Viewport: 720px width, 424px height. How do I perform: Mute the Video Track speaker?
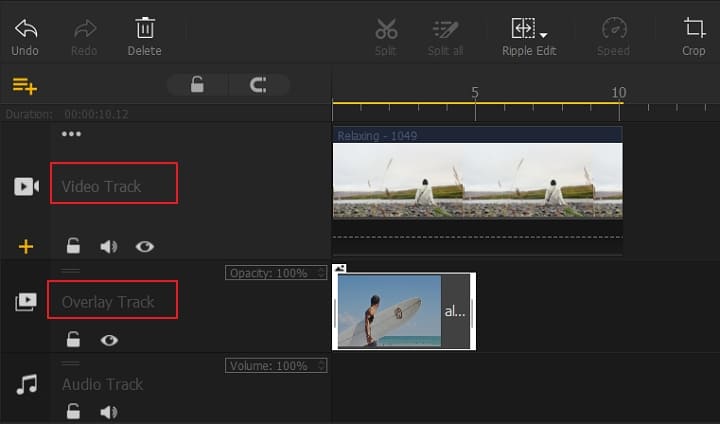click(x=108, y=246)
